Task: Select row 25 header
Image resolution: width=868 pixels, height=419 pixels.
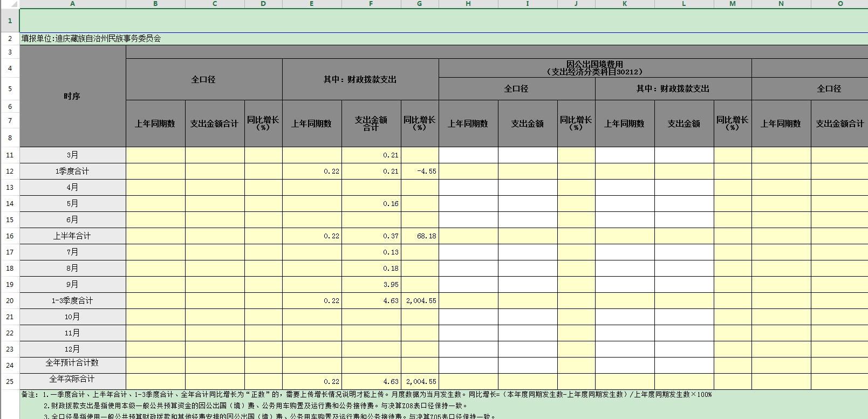Action: [10, 382]
